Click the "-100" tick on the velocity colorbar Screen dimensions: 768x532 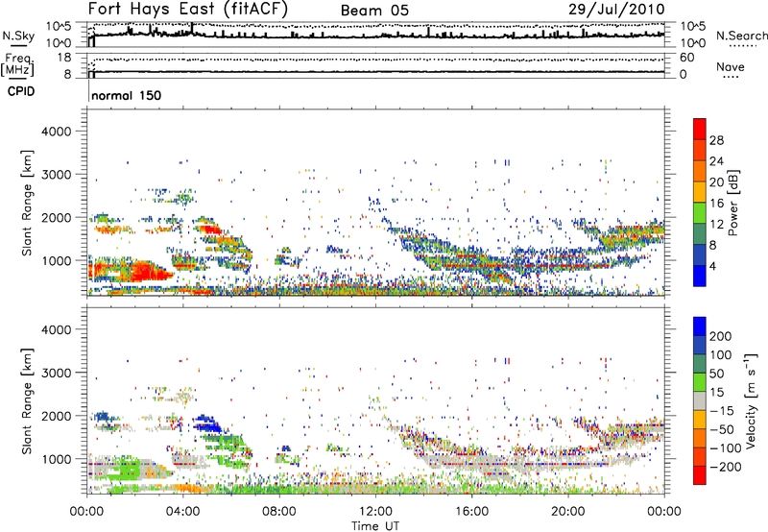click(x=725, y=448)
